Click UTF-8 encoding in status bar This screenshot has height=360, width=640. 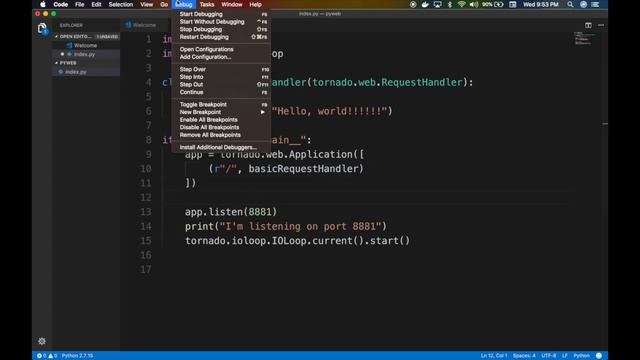[549, 356]
